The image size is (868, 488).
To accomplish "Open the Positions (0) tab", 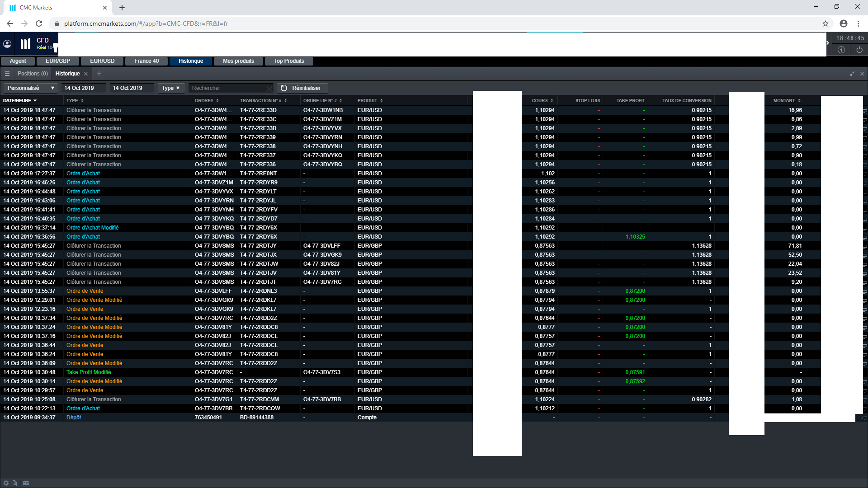I will 33,74.
